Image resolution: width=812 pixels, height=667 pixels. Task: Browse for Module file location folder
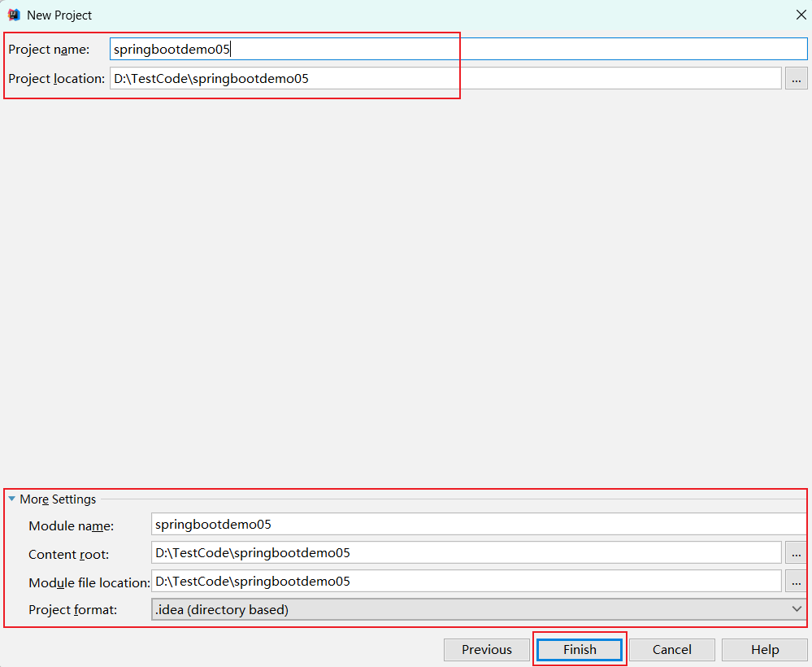click(797, 581)
